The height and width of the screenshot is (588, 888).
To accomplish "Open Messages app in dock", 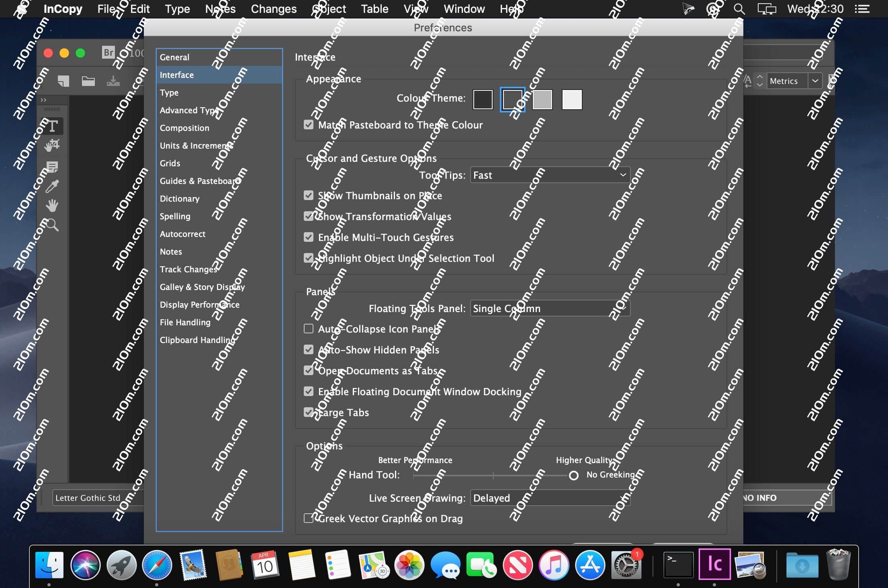I will [445, 565].
